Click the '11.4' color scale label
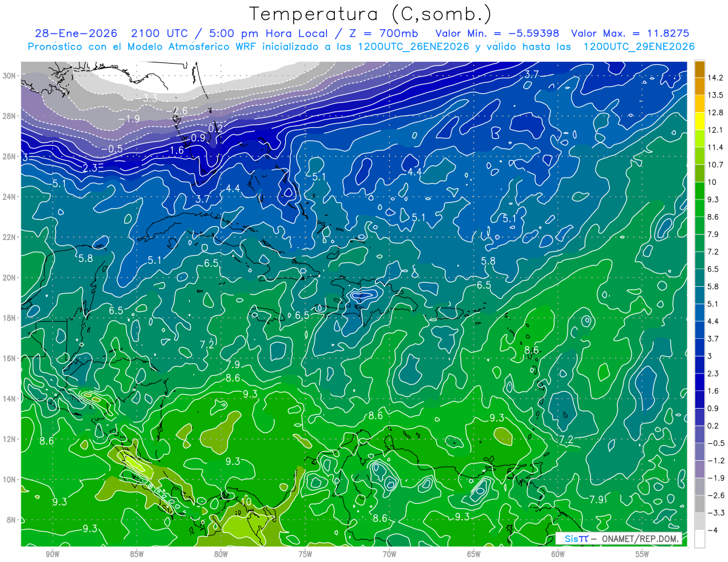 pyautogui.click(x=715, y=147)
